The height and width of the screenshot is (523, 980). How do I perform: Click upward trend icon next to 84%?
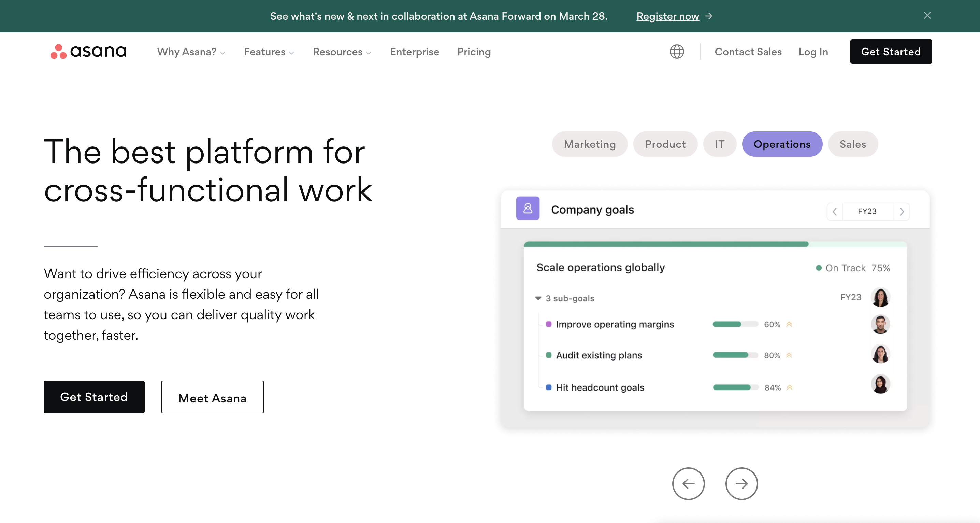point(789,387)
